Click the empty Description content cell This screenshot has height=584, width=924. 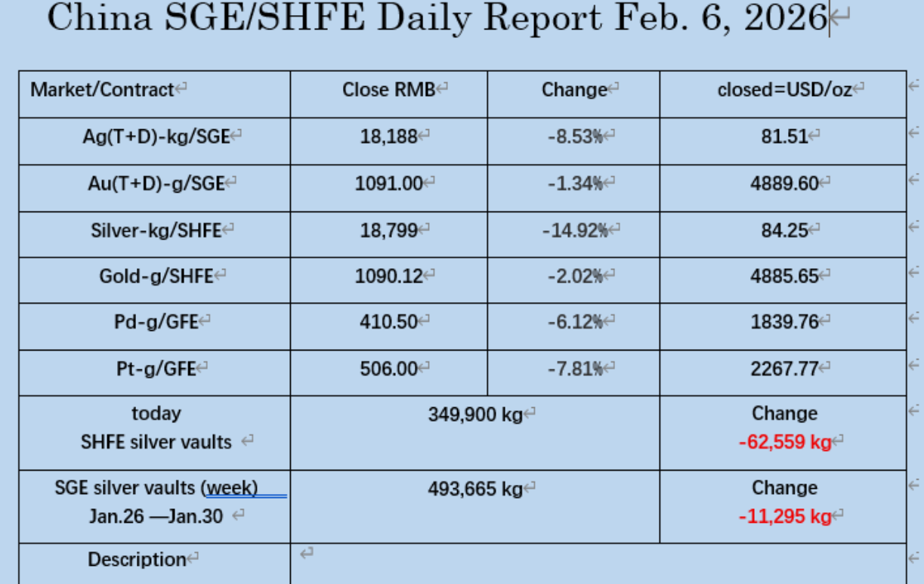coord(597,563)
